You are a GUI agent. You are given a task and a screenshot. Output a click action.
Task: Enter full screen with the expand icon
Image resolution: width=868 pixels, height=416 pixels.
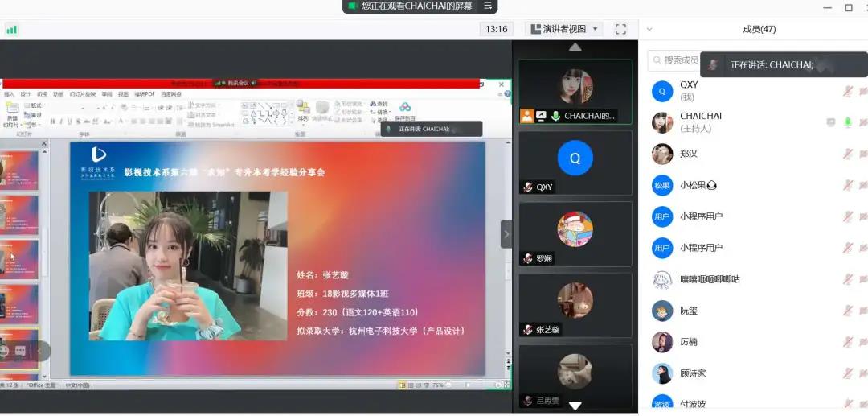click(x=620, y=29)
